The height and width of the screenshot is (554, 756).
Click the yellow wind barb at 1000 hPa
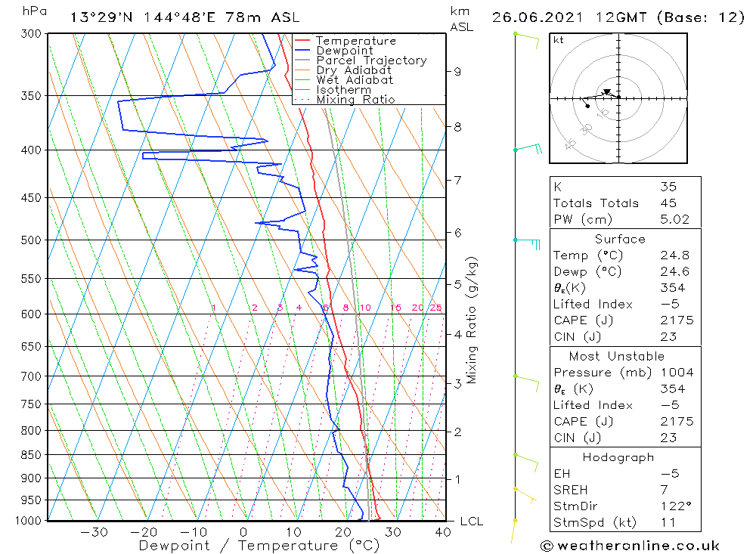[x=513, y=531]
